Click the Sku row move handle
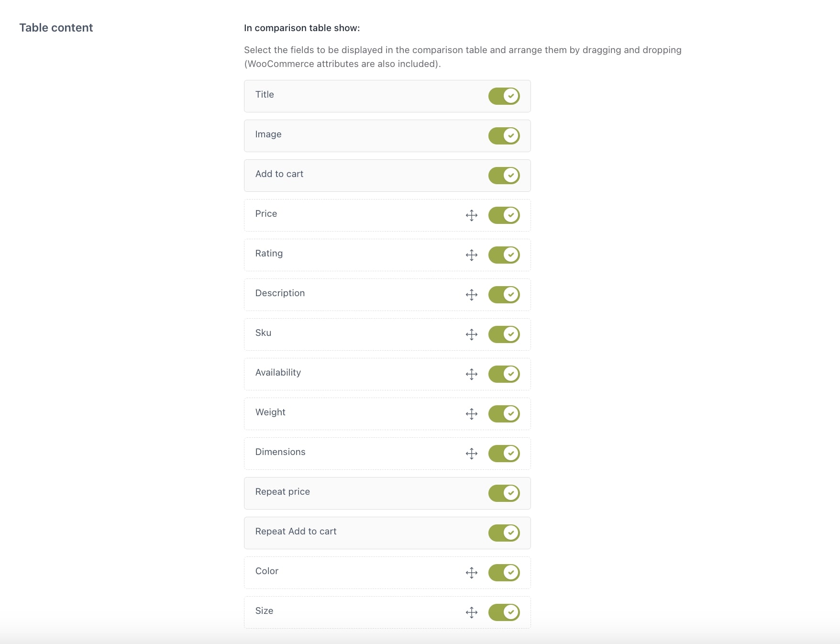Image resolution: width=840 pixels, height=644 pixels. click(471, 334)
